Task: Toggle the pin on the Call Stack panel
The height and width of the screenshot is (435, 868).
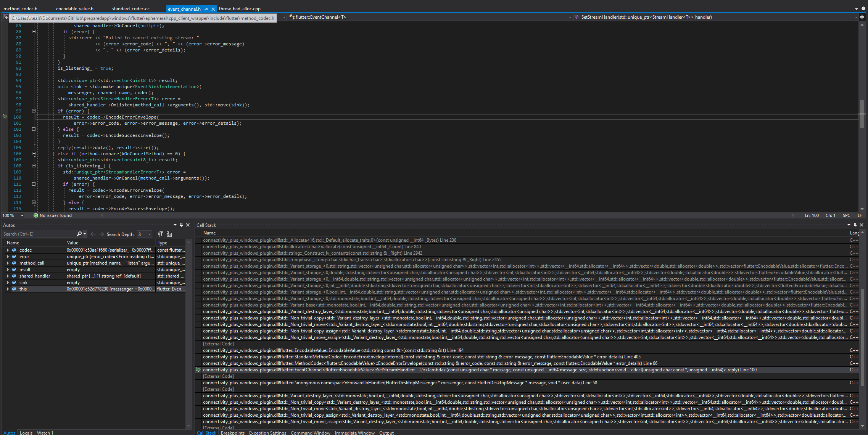Action: click(855, 225)
